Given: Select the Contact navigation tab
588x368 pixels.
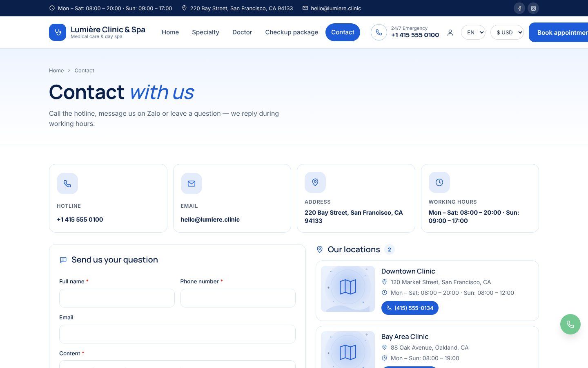Looking at the screenshot, I should pos(343,32).
